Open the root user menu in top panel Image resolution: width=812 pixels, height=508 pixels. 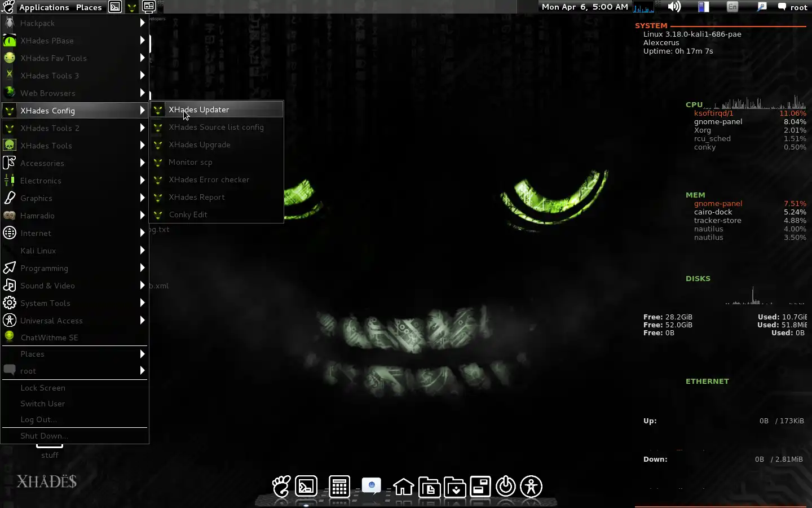click(793, 7)
